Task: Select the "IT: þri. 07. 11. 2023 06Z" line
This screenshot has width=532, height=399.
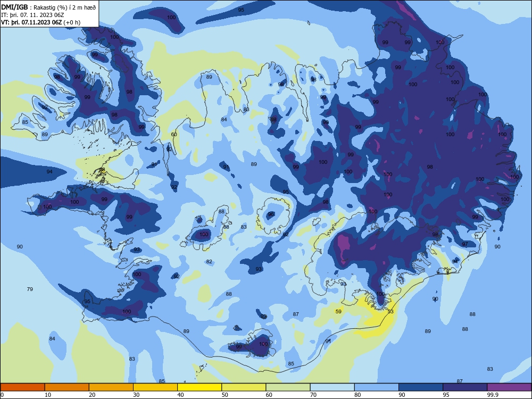Action: [x=32, y=15]
